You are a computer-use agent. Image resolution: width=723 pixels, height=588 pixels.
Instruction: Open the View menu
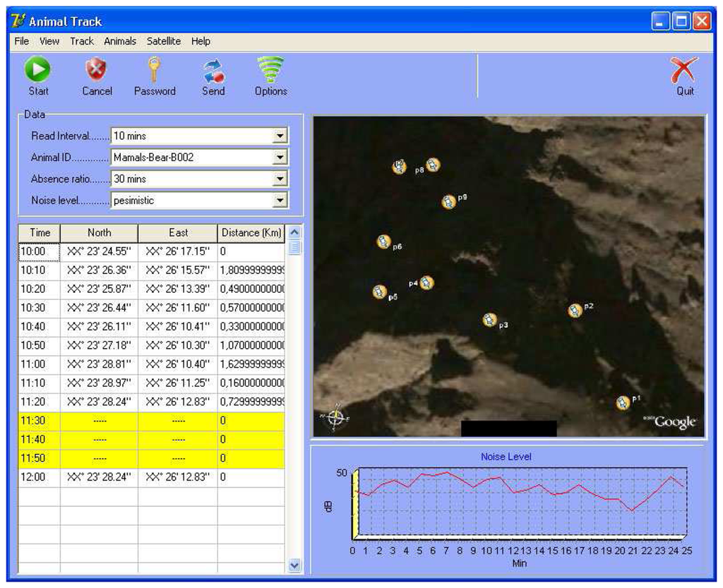49,41
